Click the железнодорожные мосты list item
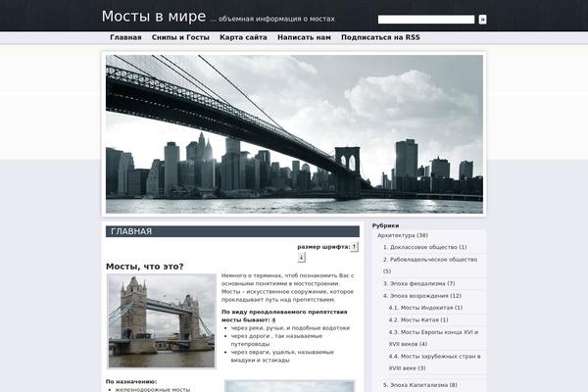This screenshot has height=392, width=588. point(153,389)
